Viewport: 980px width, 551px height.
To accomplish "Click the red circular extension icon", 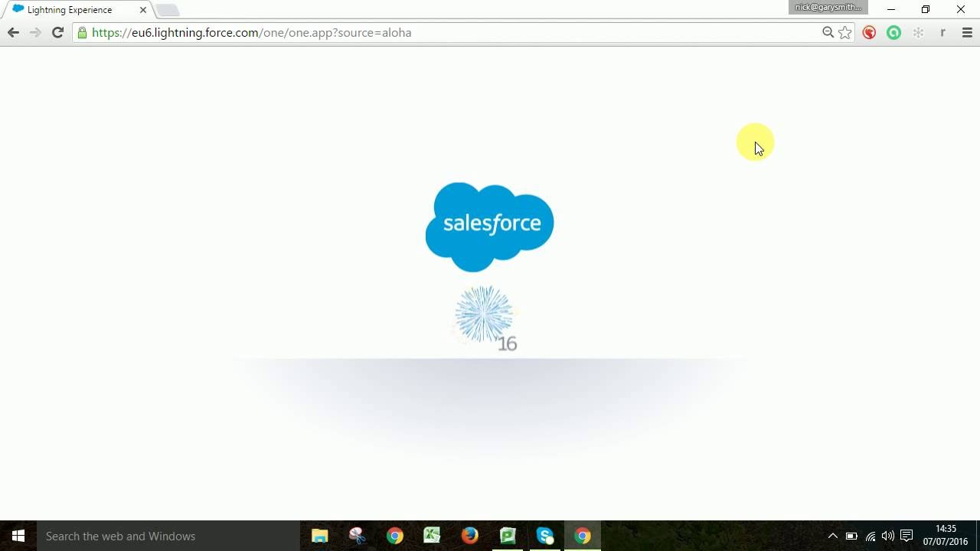I will pos(869,33).
